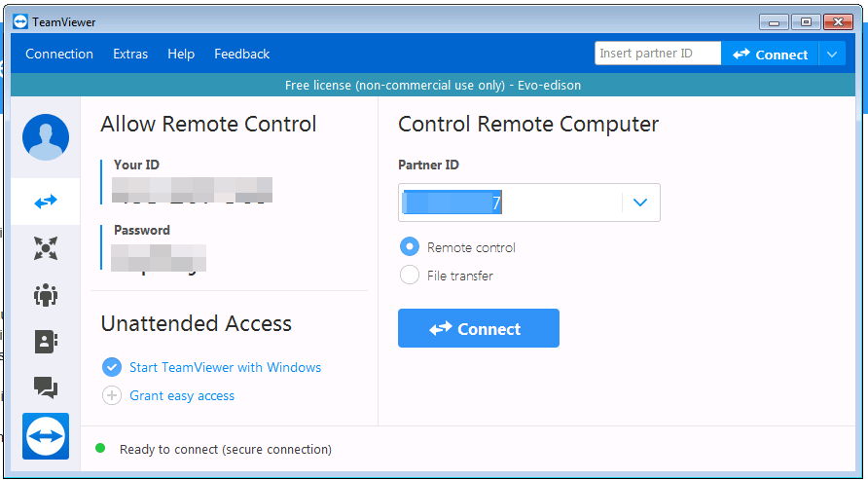
Task: Click the plus icon beside Grant easy access
Action: (112, 395)
